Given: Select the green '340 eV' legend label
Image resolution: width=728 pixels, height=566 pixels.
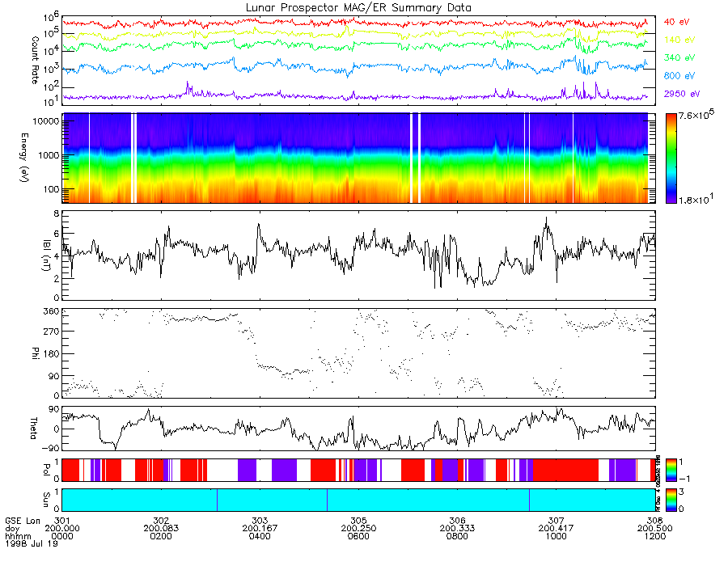Looking at the screenshot, I should [679, 57].
